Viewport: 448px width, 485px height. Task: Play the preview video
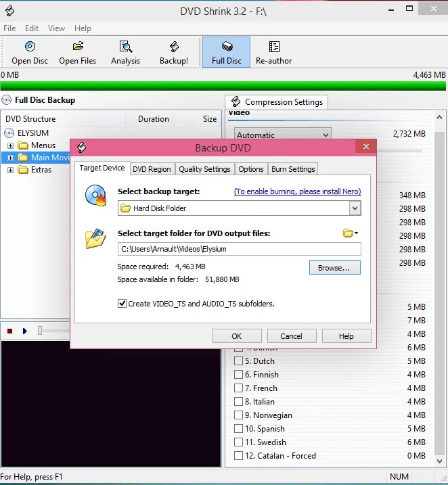pyautogui.click(x=25, y=331)
